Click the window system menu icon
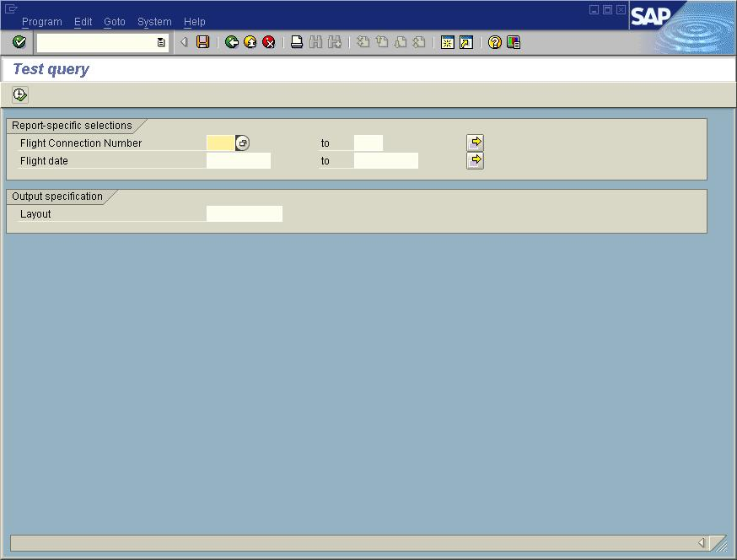This screenshot has height=560, width=737. pos(11,8)
